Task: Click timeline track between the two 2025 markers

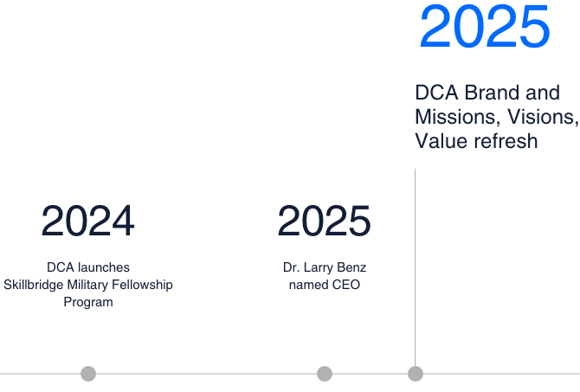Action: [371, 374]
